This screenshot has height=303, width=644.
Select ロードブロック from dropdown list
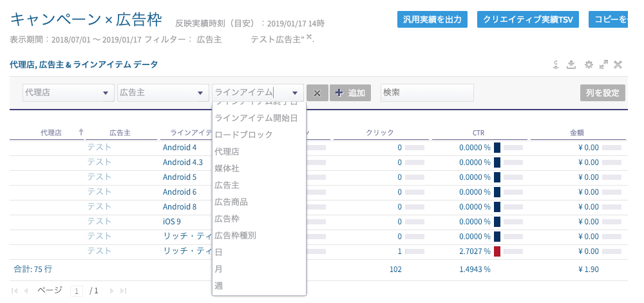(259, 135)
